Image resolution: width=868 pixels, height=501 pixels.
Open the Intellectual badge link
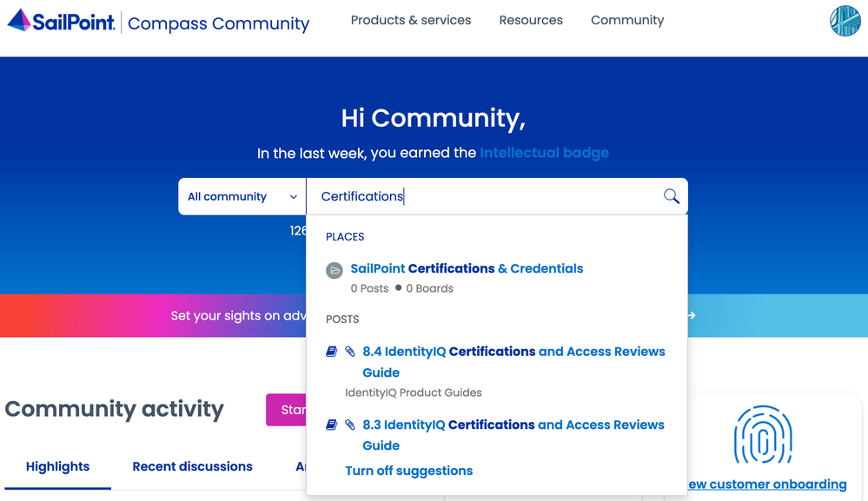coord(544,153)
